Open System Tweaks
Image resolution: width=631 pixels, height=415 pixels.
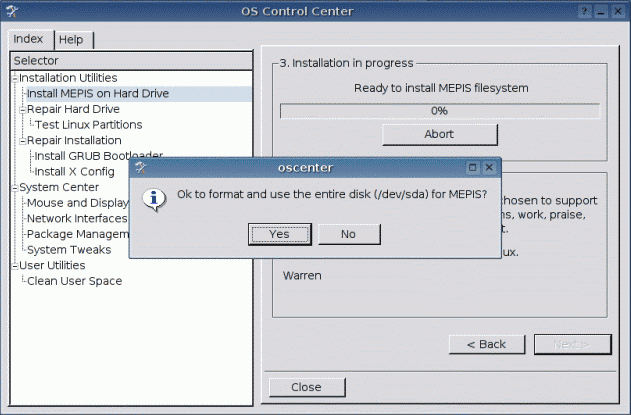[x=69, y=250]
